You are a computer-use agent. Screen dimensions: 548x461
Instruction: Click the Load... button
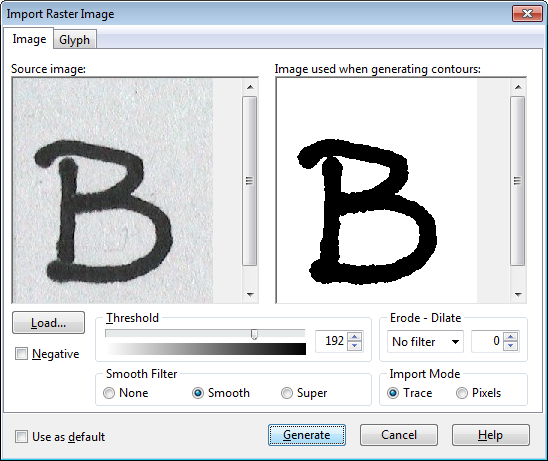click(48, 323)
